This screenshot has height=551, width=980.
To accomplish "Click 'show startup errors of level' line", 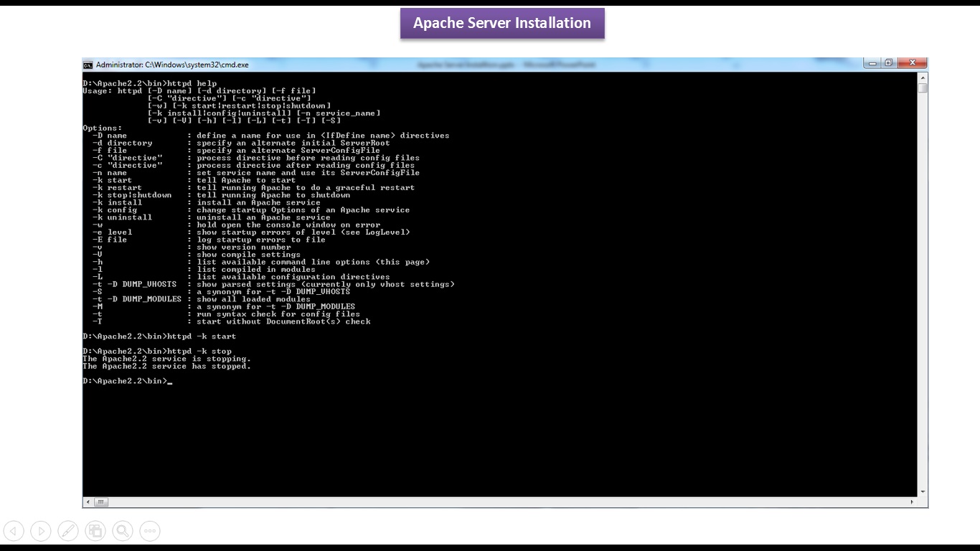I will coord(303,232).
